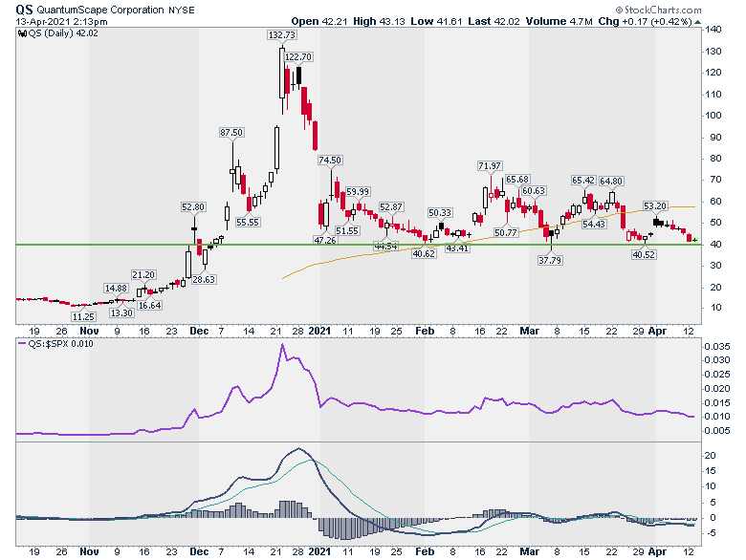The width and height of the screenshot is (746, 560).
Task: Click the purple QS:$SPX ratio line peak
Action: (282, 345)
